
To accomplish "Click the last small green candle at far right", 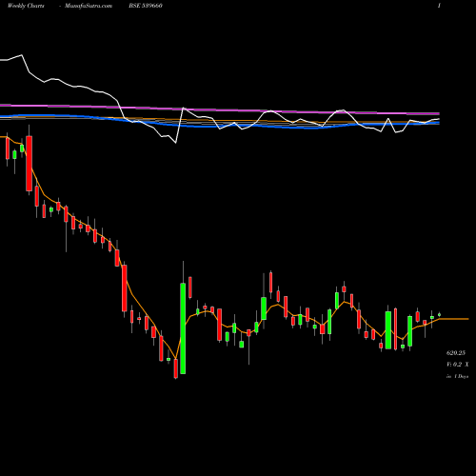I will pos(440,314).
